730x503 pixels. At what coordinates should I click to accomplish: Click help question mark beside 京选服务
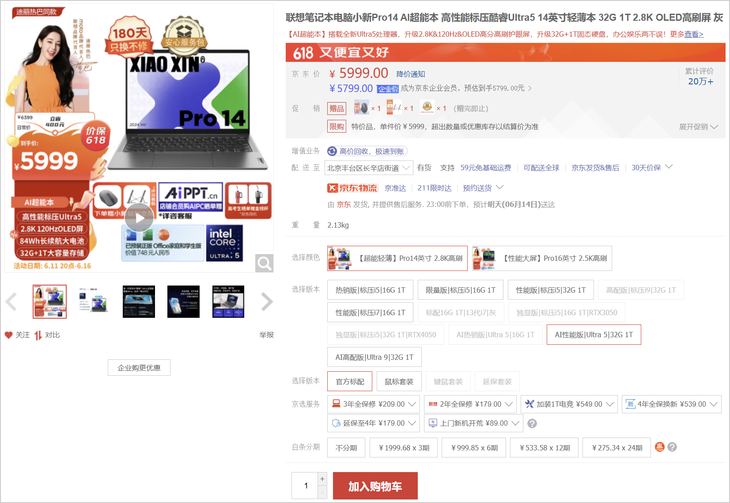pos(532,423)
